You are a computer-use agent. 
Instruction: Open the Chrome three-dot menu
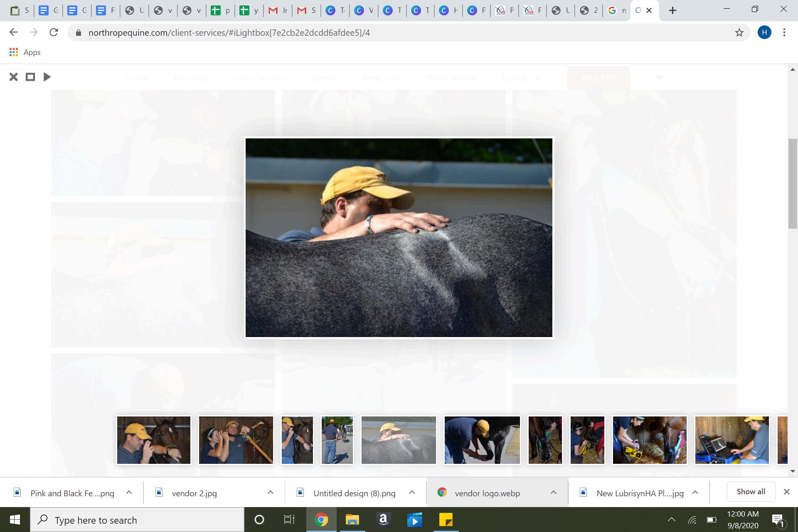click(784, 32)
